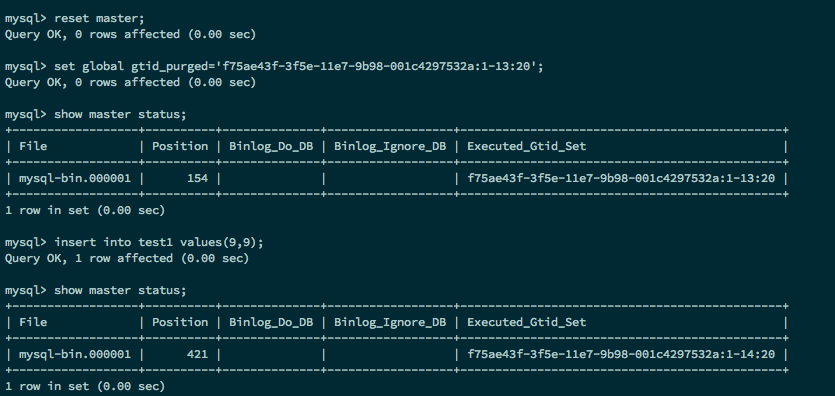835x396 pixels.
Task: Click Binlog_Ignore_DB header in second table
Action: coord(390,323)
